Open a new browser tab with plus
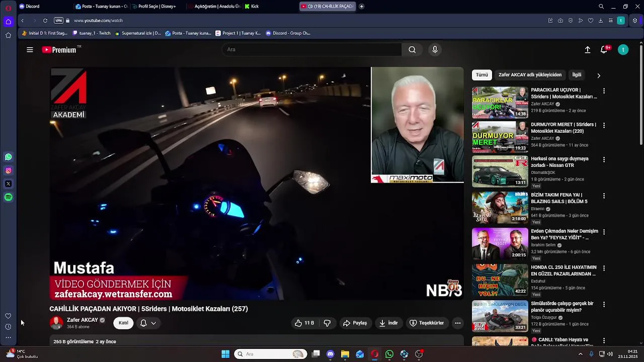 361,7
